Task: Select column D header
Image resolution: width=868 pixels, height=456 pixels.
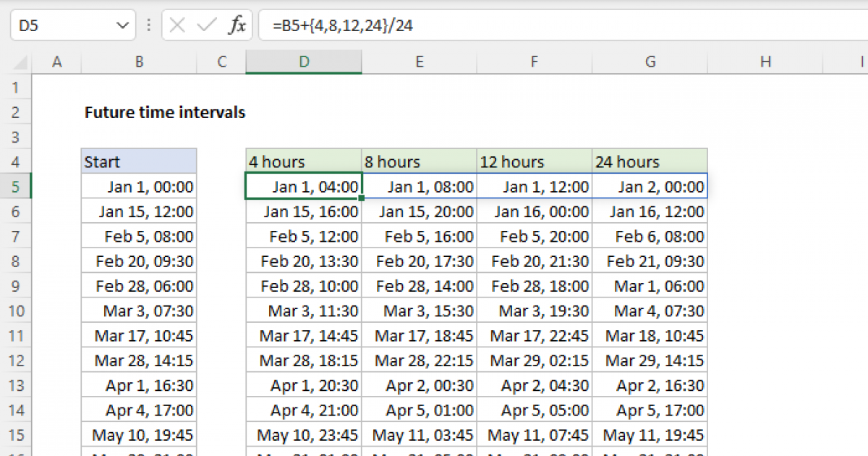Action: (x=303, y=62)
